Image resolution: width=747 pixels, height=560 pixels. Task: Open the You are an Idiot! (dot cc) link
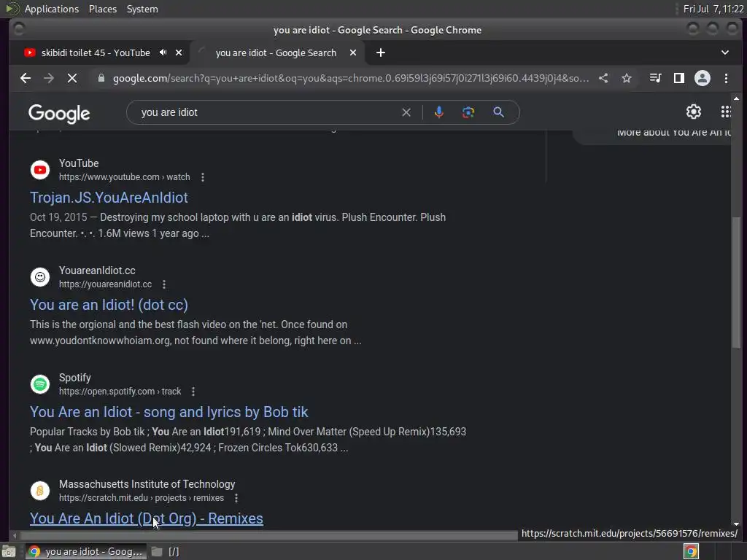109,305
